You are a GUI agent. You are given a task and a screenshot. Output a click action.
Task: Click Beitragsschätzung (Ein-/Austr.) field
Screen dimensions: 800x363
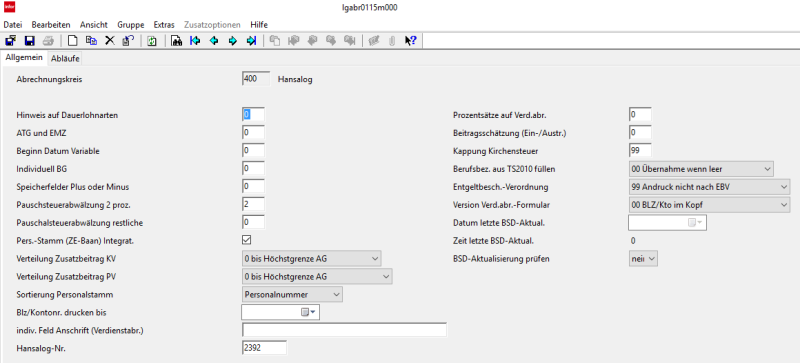click(x=640, y=133)
